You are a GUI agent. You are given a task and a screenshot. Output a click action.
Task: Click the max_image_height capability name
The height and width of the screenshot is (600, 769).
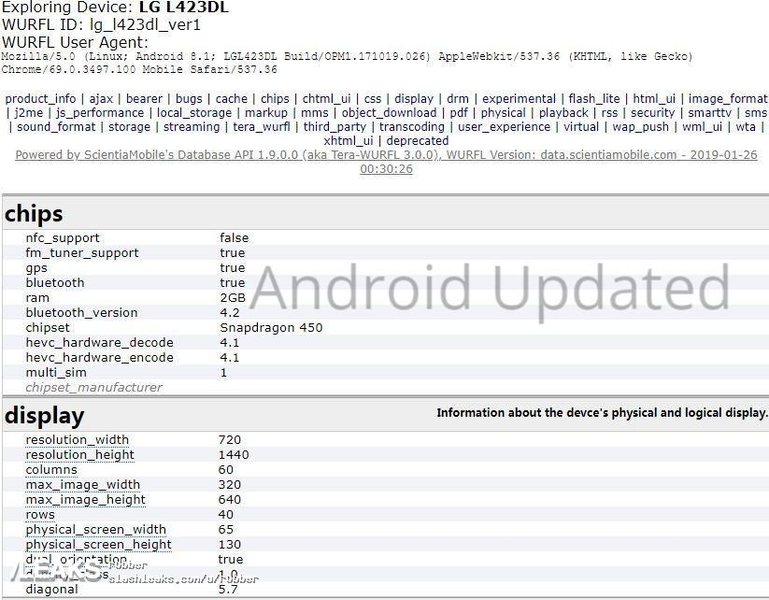tap(85, 500)
